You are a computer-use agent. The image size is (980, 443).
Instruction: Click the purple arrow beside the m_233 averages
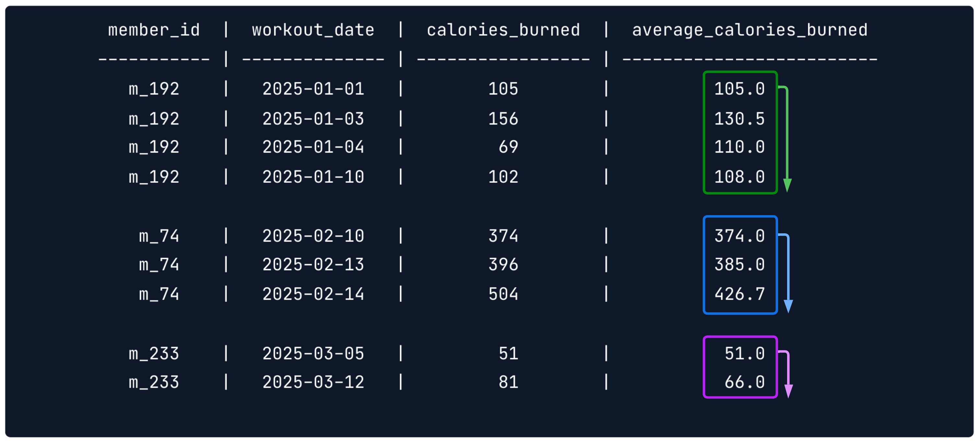[788, 375]
